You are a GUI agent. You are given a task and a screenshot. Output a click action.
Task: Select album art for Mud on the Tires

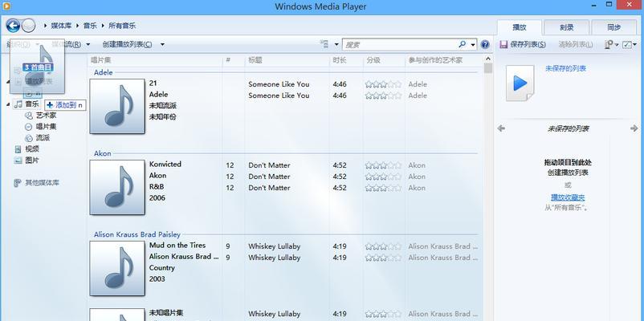117,269
